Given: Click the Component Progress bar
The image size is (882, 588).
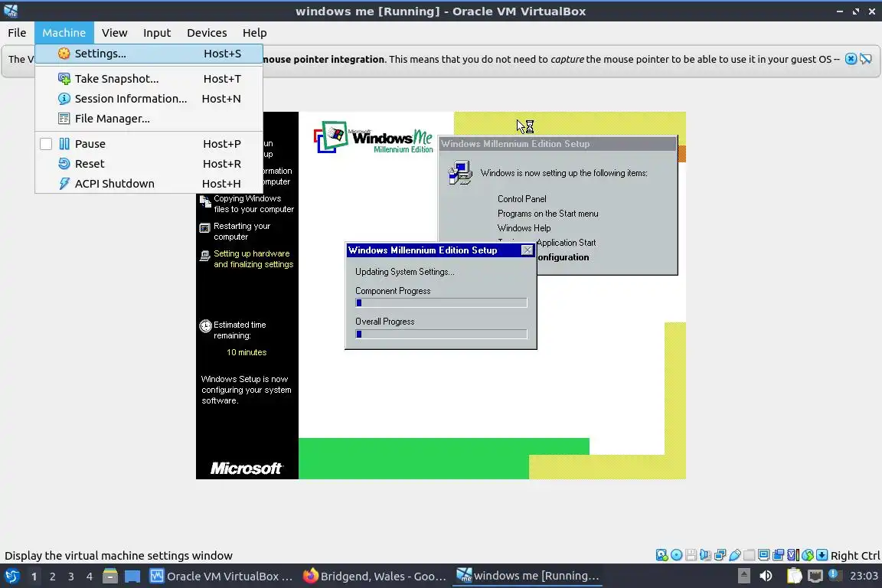Looking at the screenshot, I should (x=441, y=302).
